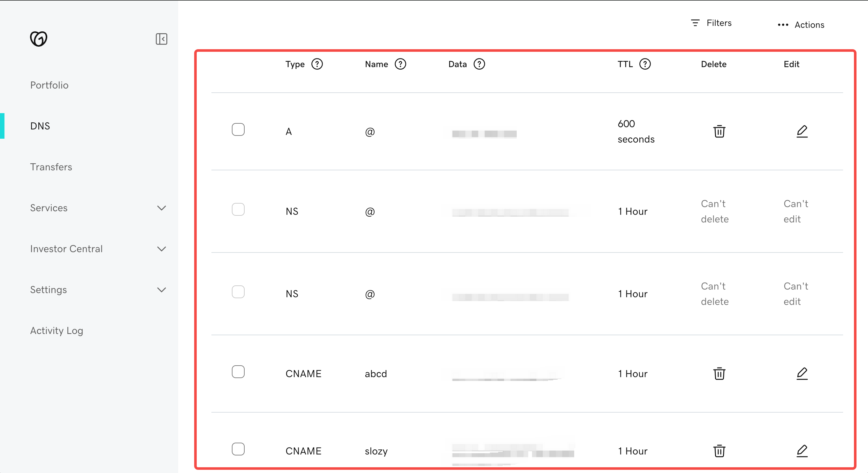
Task: Check the abcd CNAME row checkbox
Action: click(x=238, y=371)
